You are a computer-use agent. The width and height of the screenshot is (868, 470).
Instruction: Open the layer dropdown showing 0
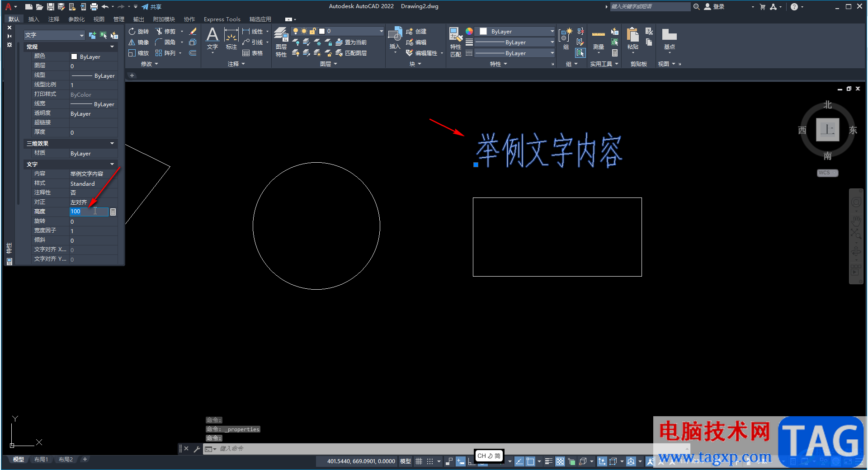point(338,31)
